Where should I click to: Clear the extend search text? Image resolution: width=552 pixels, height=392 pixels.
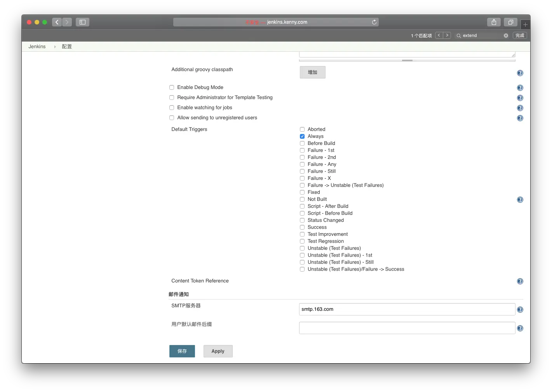506,35
